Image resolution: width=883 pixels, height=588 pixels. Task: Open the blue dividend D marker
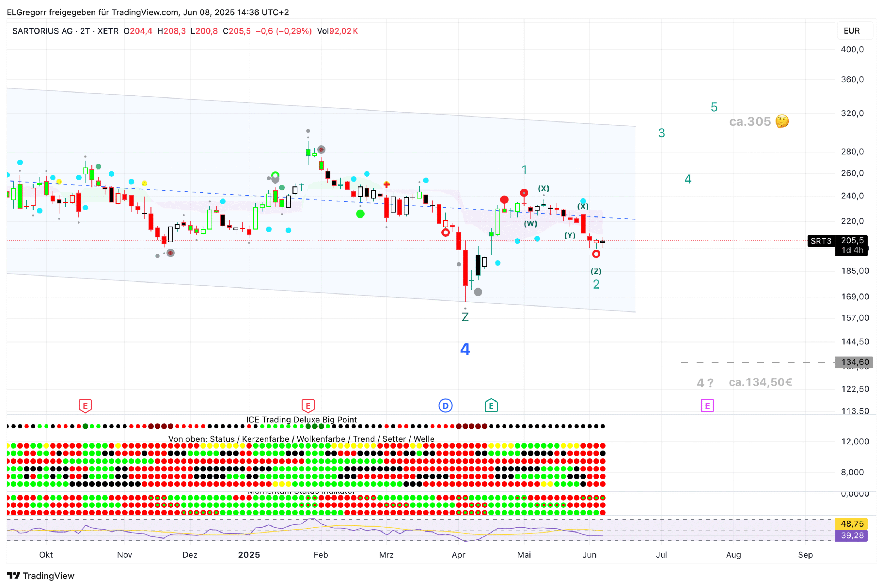pos(445,406)
